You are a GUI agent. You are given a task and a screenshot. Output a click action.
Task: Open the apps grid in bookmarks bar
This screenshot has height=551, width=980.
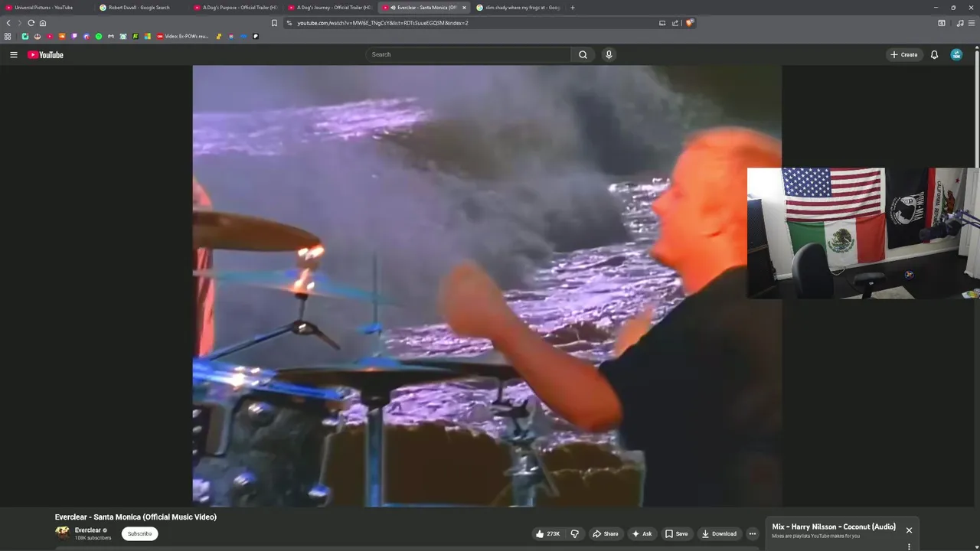[8, 36]
